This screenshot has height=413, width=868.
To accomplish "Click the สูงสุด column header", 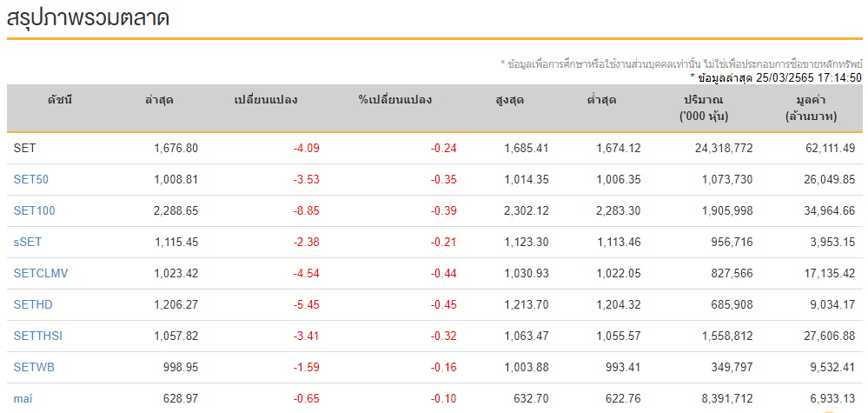I will click(510, 100).
